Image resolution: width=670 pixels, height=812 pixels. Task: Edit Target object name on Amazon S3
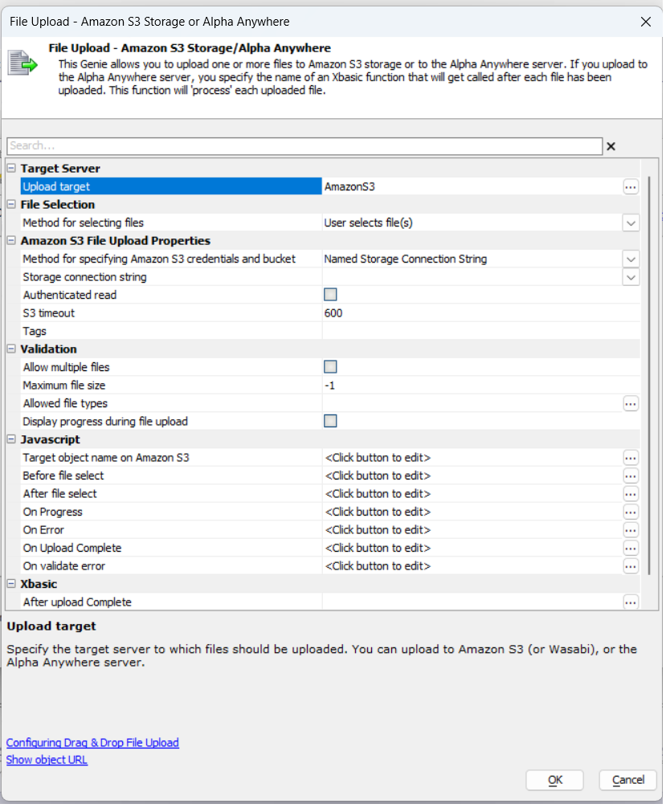pyautogui.click(x=631, y=458)
